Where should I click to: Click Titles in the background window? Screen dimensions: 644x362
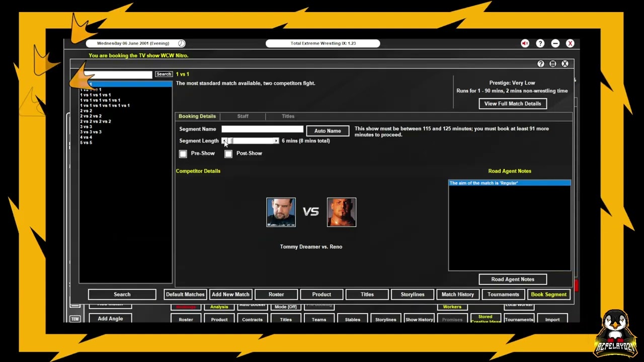[286, 319]
